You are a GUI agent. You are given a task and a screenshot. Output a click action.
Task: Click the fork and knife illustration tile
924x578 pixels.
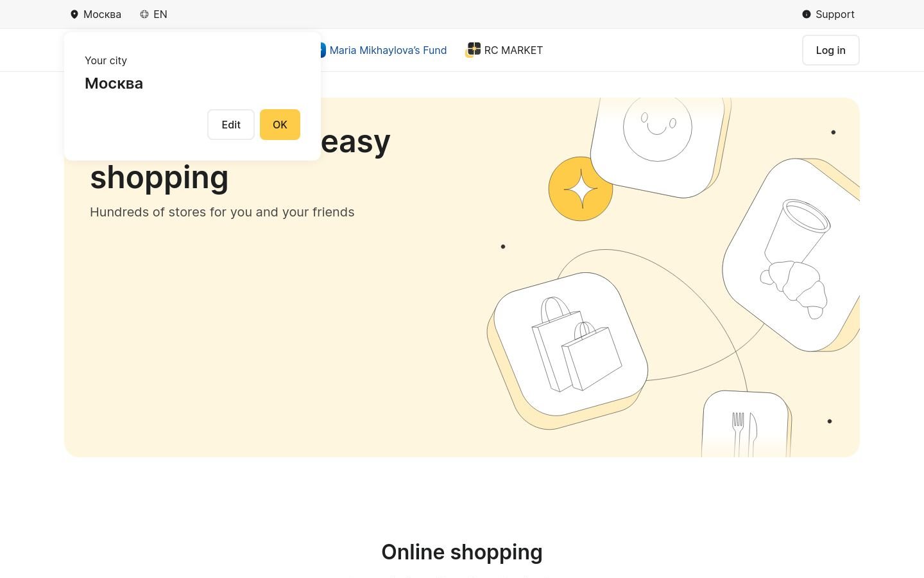coord(746,424)
